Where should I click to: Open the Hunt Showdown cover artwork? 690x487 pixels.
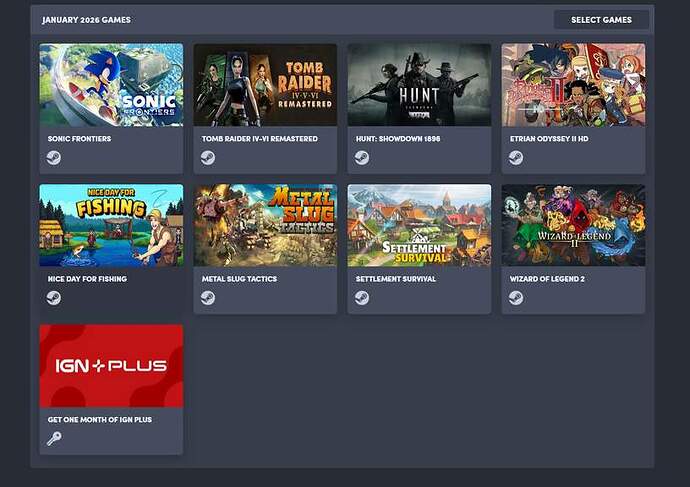(x=419, y=84)
